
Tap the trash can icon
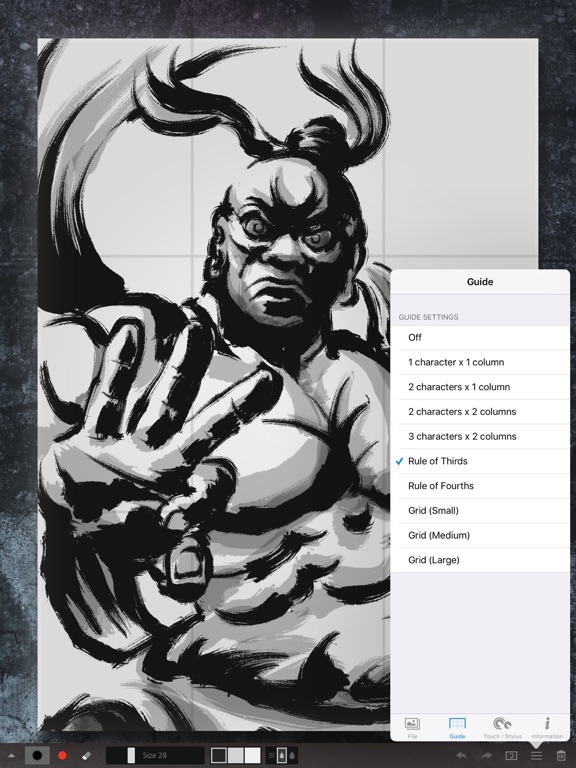coord(561,756)
